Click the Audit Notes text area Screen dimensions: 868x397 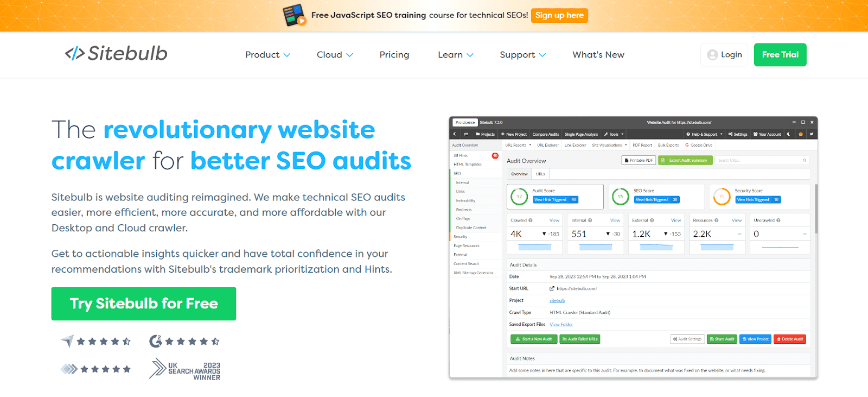pyautogui.click(x=659, y=370)
